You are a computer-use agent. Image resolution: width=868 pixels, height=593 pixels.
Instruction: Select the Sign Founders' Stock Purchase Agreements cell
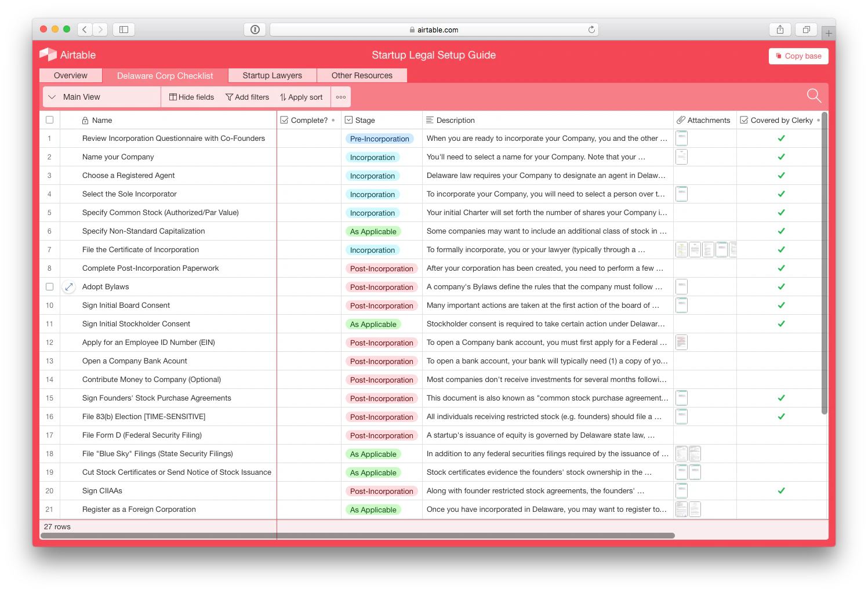click(x=168, y=398)
